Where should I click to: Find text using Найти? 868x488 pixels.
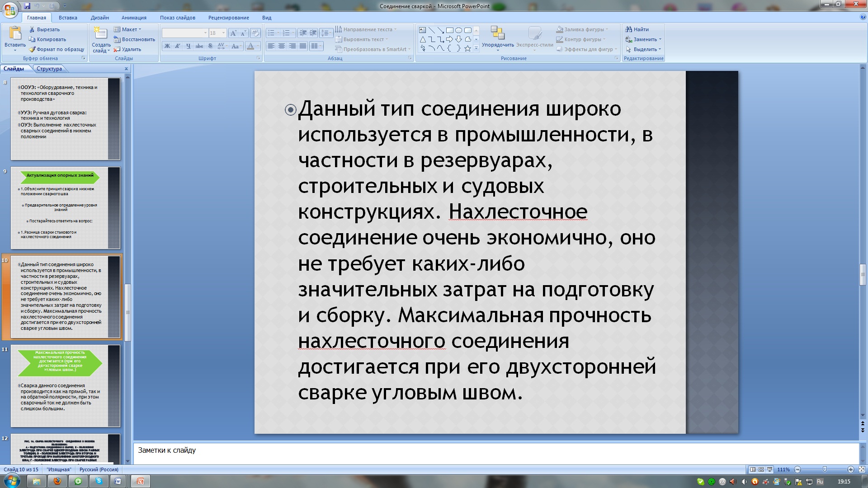(637, 29)
